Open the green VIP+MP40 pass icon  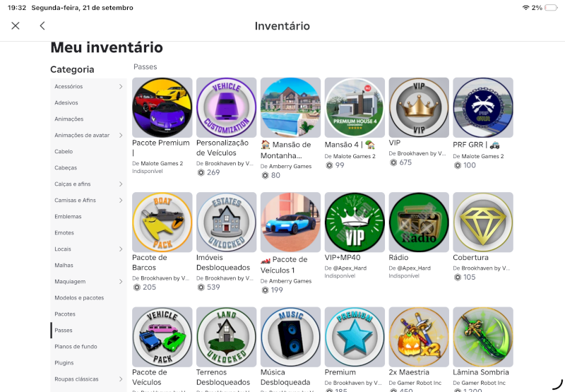pos(355,222)
